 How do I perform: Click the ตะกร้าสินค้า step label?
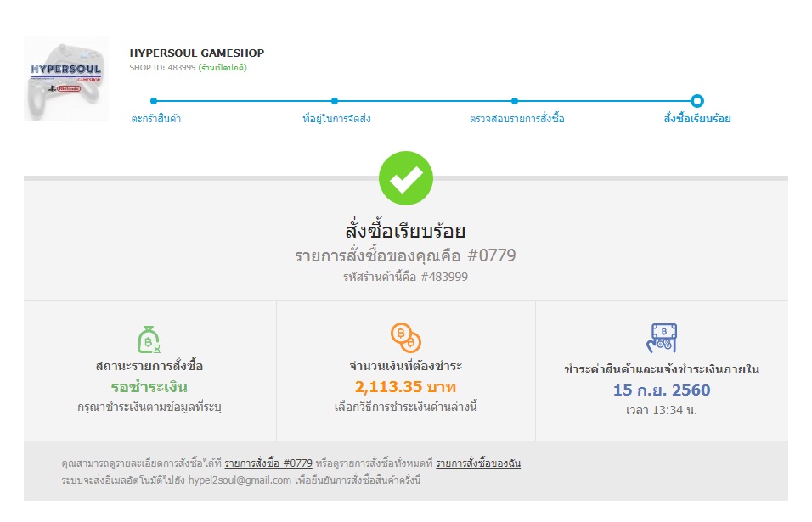click(x=156, y=119)
